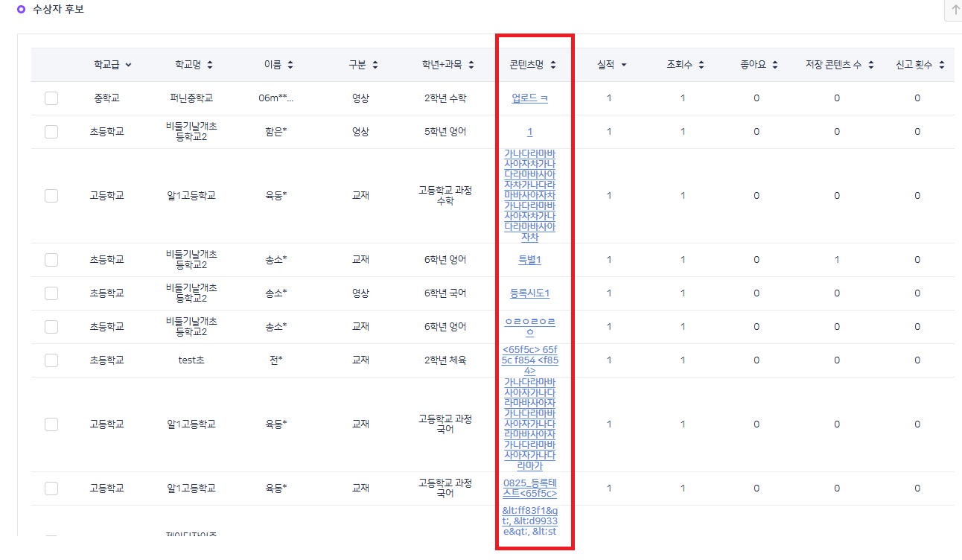This screenshot has width=962, height=560.
Task: Sort table by 콘텐츠명 arrows
Action: click(x=553, y=66)
